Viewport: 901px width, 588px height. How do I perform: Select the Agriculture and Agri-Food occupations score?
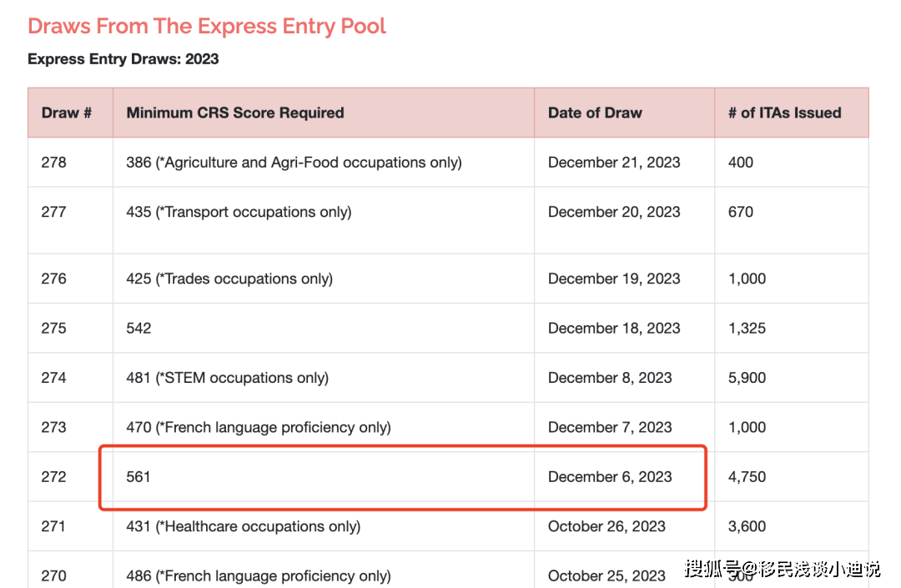(294, 162)
